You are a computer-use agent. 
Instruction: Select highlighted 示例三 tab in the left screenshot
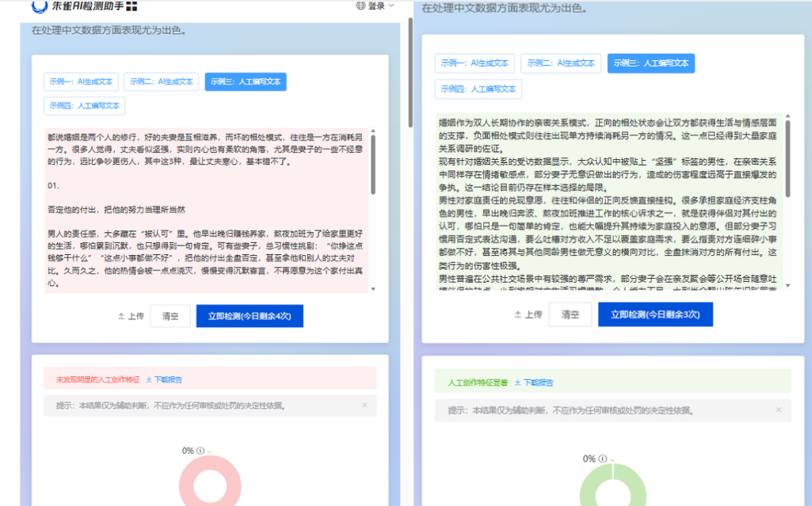(246, 82)
